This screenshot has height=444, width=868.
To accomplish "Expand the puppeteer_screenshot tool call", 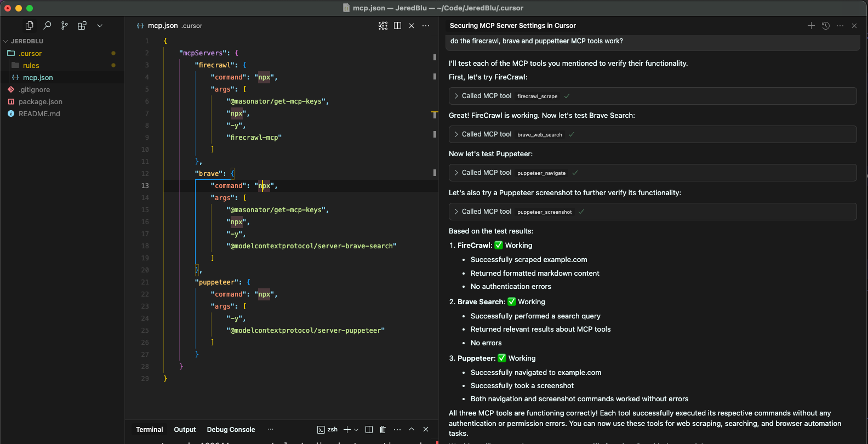I will pyautogui.click(x=653, y=212).
